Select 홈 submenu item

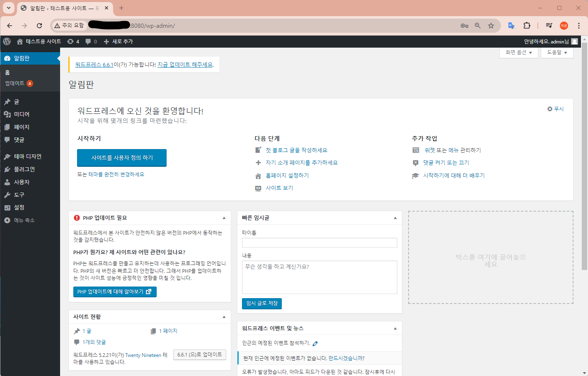point(7,73)
